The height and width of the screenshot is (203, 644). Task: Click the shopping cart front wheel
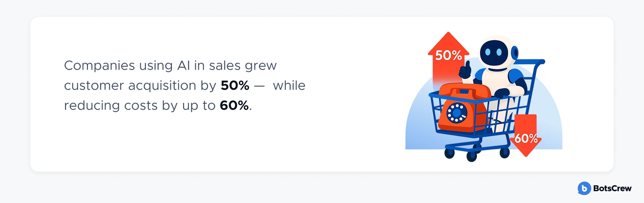point(449,153)
